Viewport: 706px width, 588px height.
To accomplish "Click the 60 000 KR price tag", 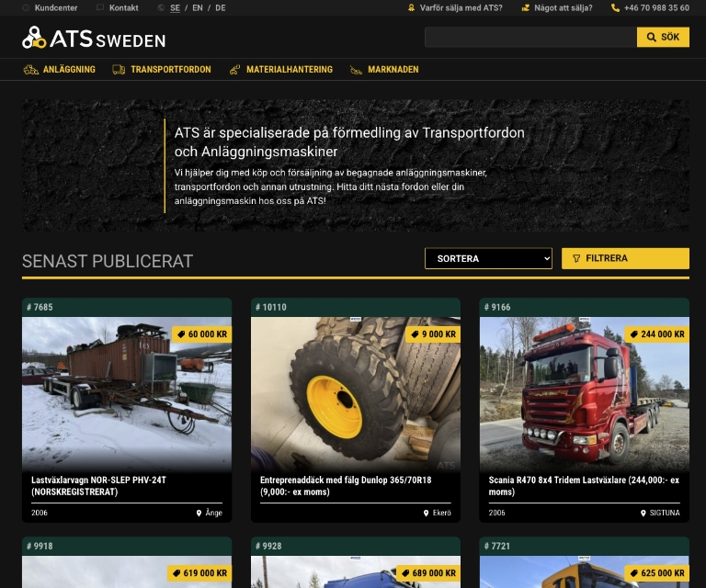I will coord(201,334).
